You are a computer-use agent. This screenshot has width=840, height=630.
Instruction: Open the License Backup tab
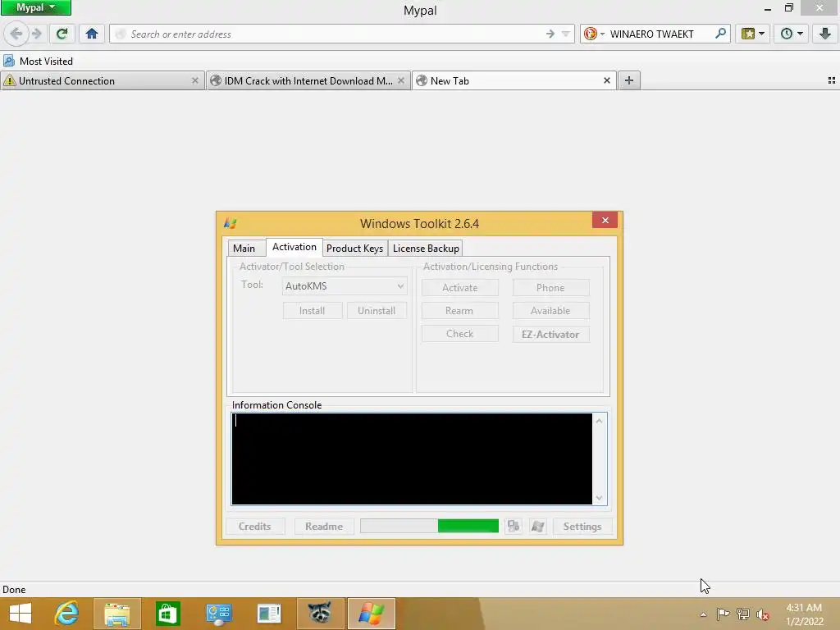[426, 248]
